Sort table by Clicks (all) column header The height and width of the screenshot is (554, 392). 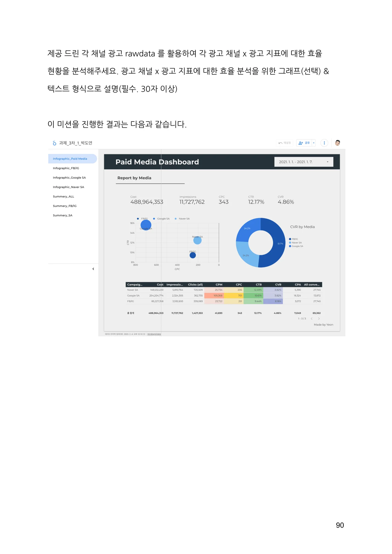tap(195, 285)
